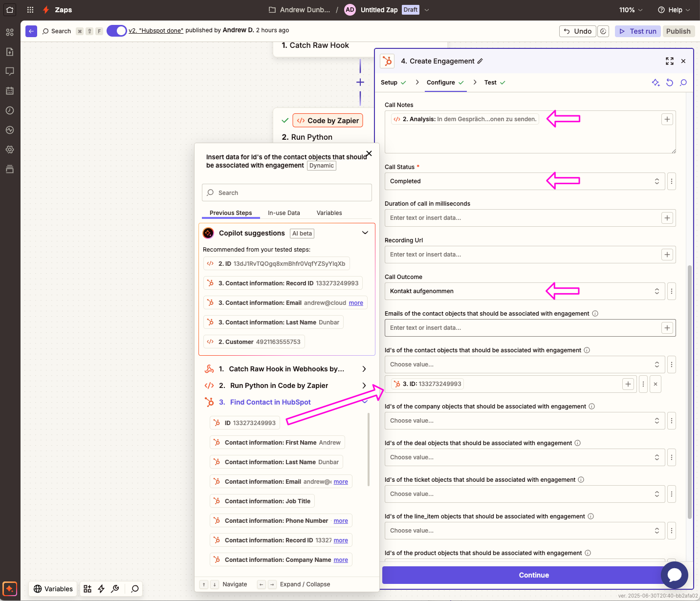
Task: Switch to the Variables tab in popup
Action: tap(329, 213)
